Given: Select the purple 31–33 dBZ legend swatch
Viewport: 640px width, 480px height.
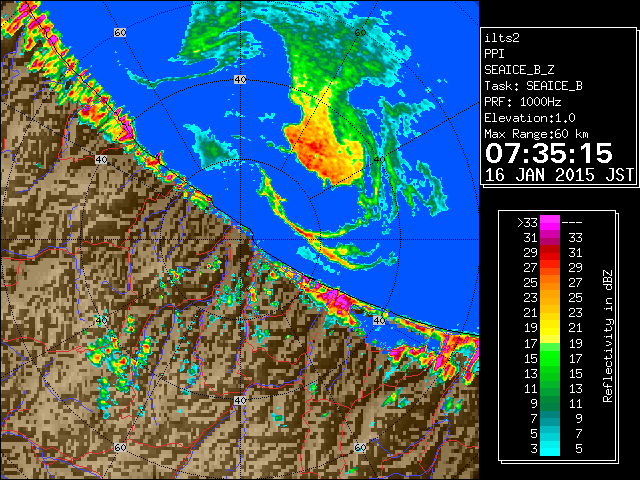Looking at the screenshot, I should coord(550,238).
